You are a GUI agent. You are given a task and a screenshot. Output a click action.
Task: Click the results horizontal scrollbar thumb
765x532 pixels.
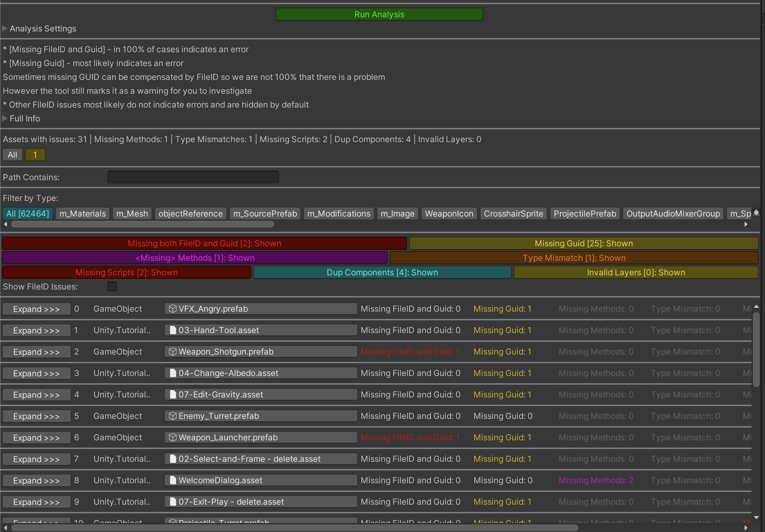295,528
